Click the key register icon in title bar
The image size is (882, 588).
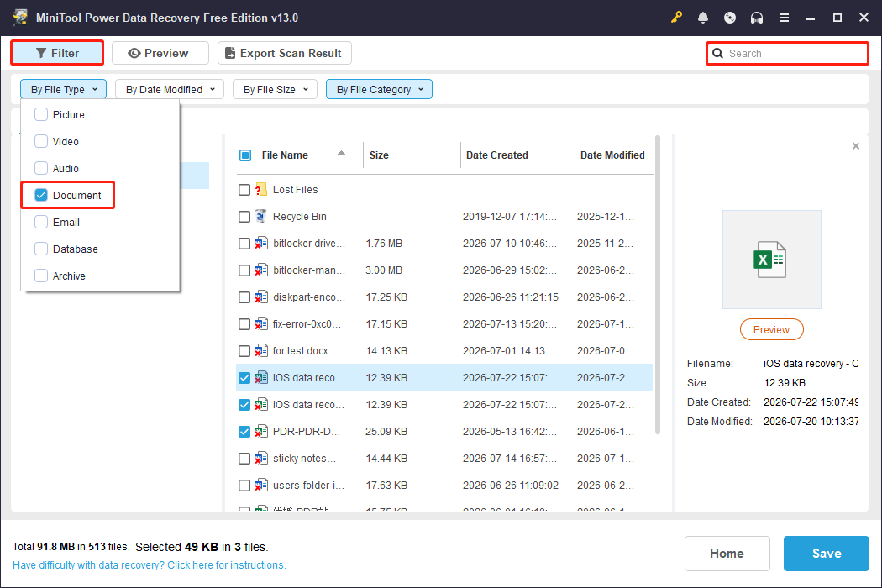[x=676, y=18]
